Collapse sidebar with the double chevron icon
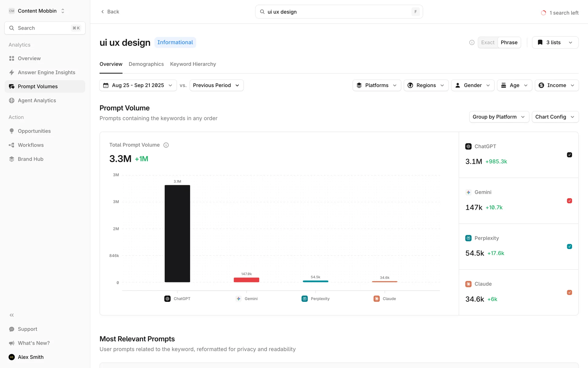The image size is (588, 368). coord(12,315)
